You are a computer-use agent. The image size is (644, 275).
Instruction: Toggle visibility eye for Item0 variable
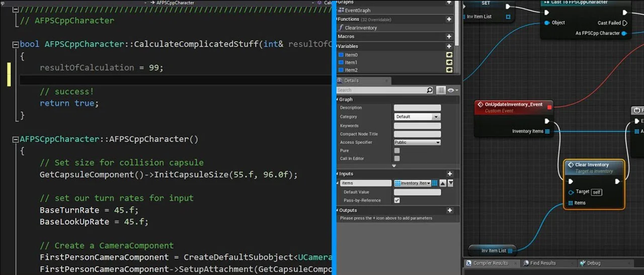click(449, 55)
